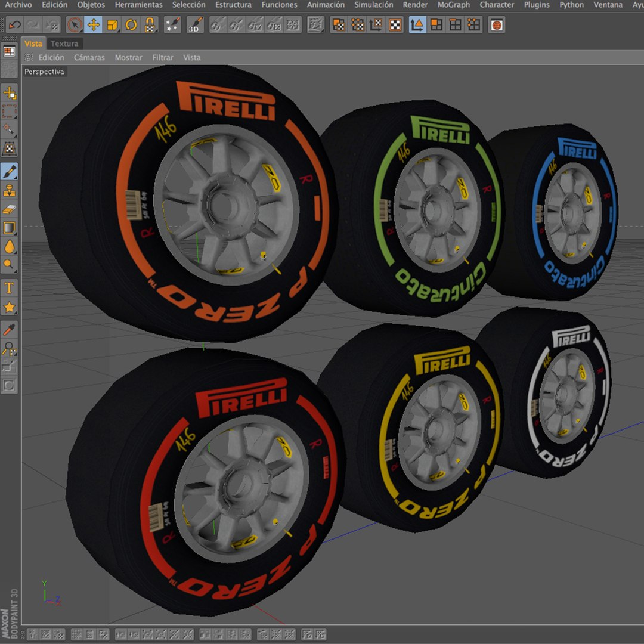
Task: Toggle the axis mode triangle icon
Action: 417,25
